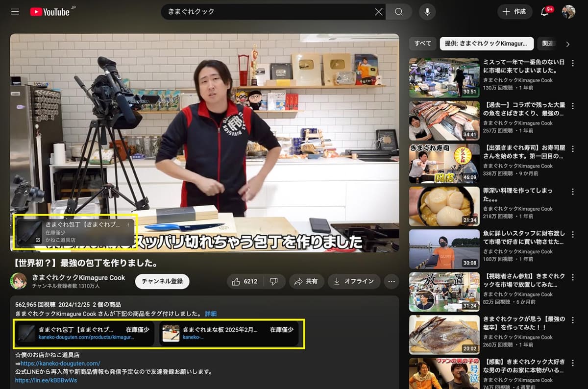
Task: Open the lin.ee LINE link
Action: 46,380
